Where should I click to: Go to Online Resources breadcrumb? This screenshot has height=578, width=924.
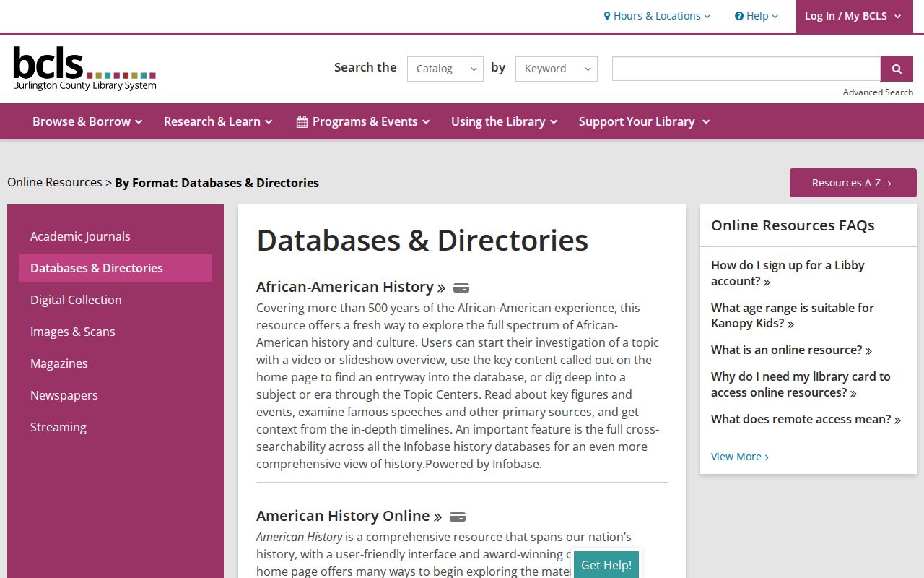pyautogui.click(x=55, y=182)
